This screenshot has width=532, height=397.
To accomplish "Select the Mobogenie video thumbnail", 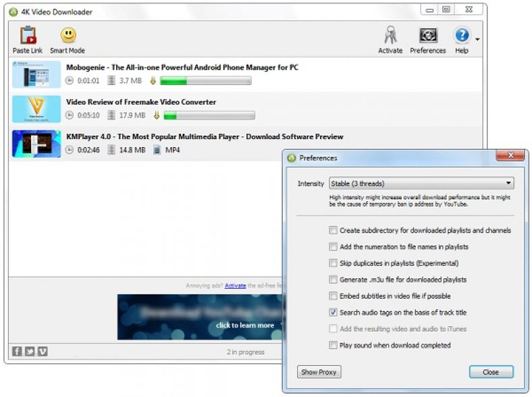I will pos(36,74).
